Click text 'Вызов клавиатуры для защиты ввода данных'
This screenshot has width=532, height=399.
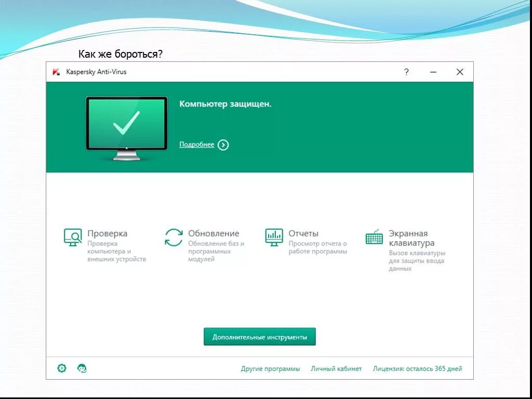[x=417, y=261]
